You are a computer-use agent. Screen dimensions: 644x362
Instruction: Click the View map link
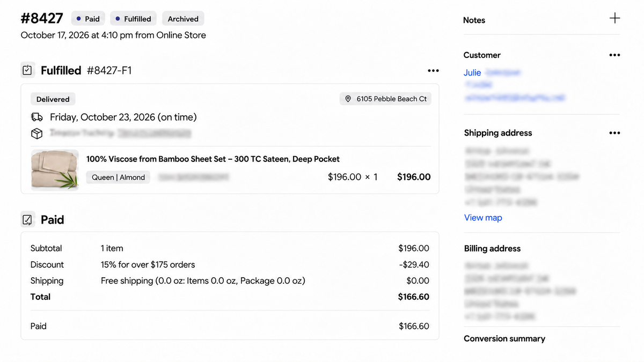(x=483, y=218)
